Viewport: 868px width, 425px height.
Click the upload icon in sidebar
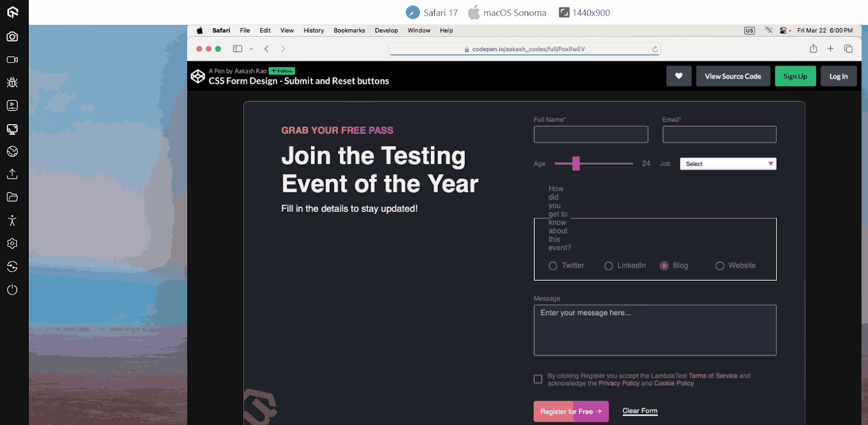pos(12,174)
